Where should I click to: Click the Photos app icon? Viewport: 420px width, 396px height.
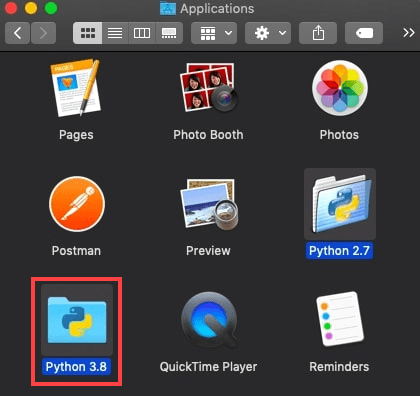pyautogui.click(x=340, y=88)
